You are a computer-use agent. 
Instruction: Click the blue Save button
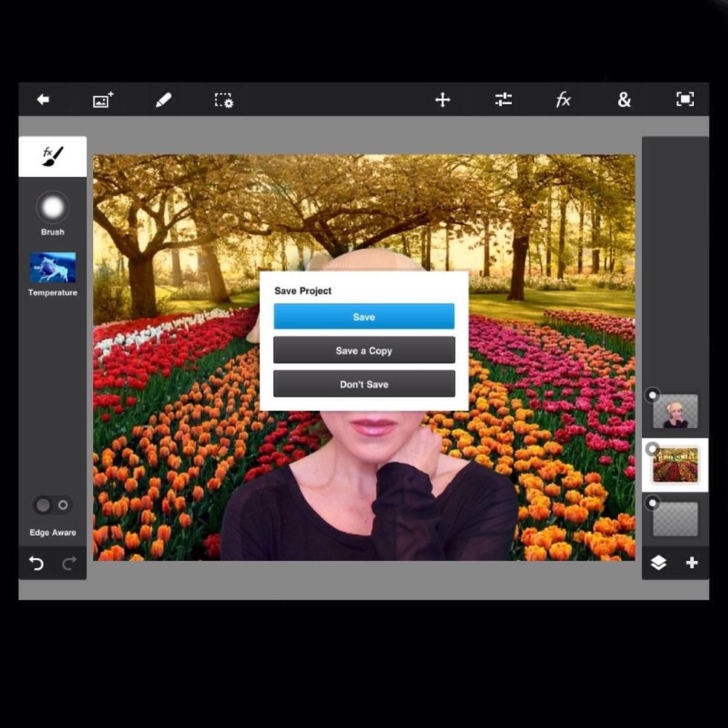coord(364,316)
